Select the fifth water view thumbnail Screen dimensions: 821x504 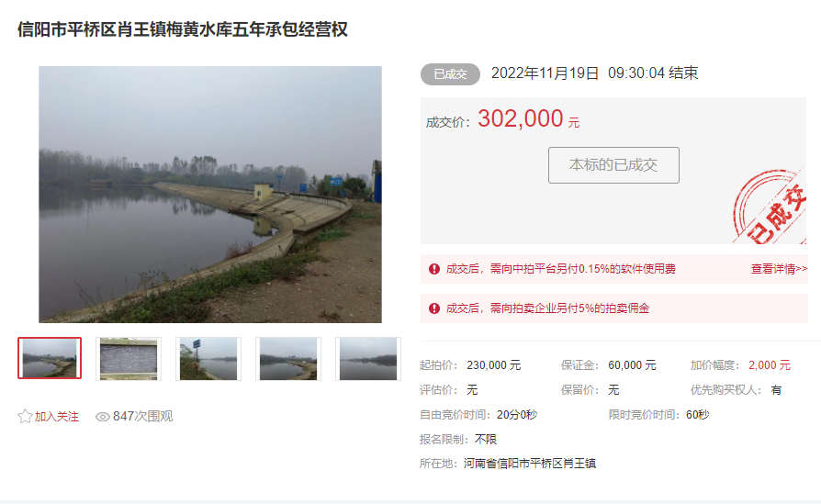368,359
